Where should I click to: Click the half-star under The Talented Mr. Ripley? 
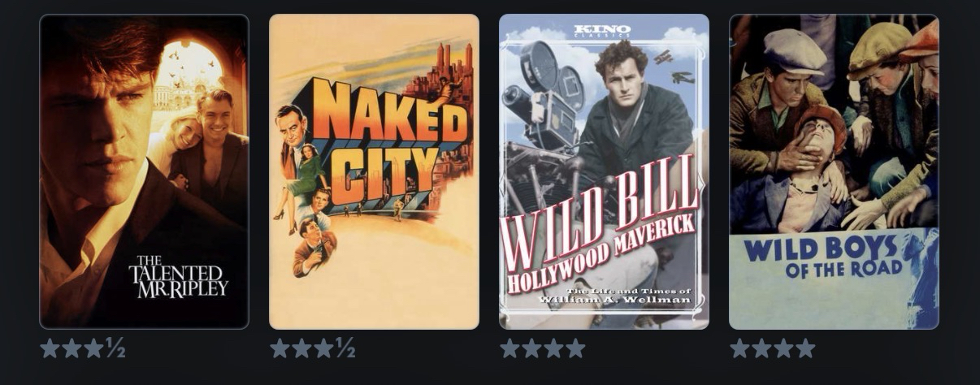coord(116,348)
